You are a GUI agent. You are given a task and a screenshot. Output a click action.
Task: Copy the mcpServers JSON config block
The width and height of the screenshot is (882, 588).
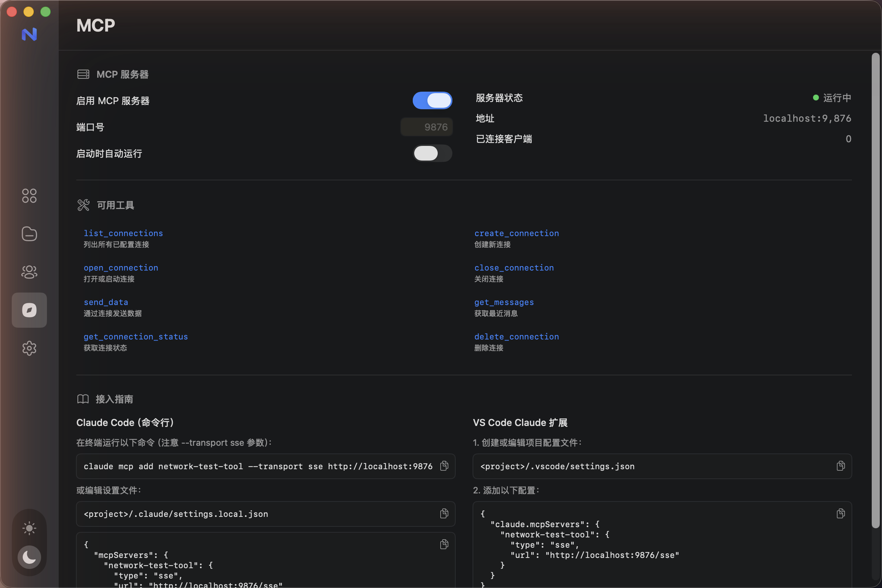pos(444,544)
